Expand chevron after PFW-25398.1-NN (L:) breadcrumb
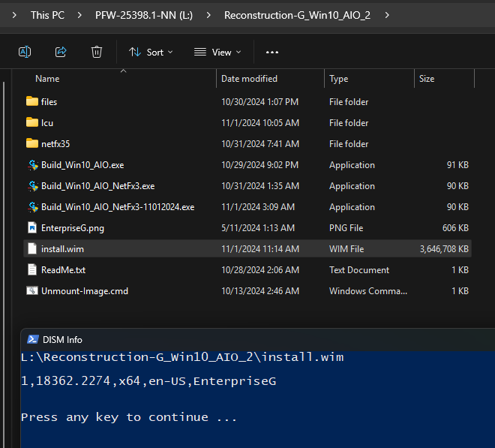This screenshot has width=495, height=448. (x=208, y=15)
